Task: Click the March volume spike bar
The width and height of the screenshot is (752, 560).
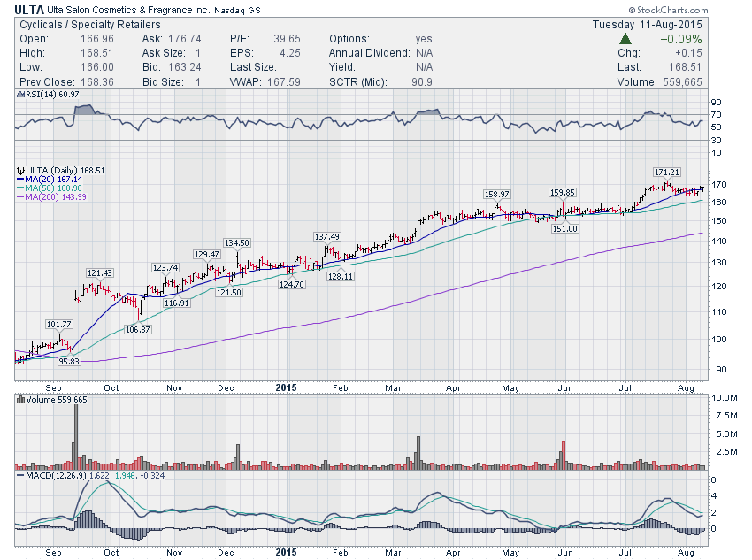Action: [418, 452]
